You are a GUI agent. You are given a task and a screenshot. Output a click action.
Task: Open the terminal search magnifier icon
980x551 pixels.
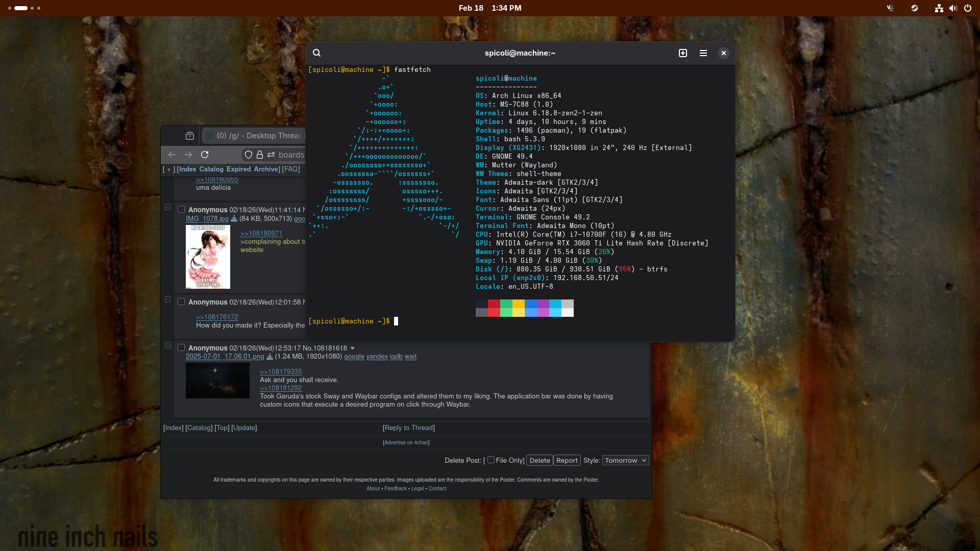316,53
